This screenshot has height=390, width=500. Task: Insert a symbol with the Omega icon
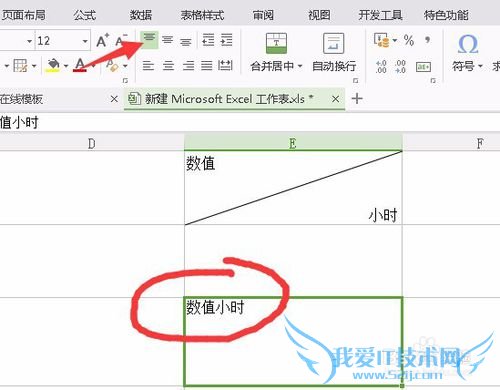pyautogui.click(x=468, y=44)
